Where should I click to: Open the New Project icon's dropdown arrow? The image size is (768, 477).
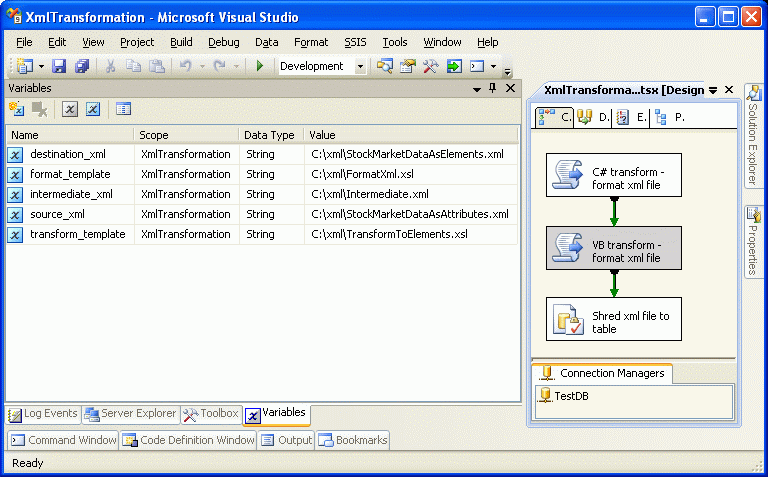coord(41,66)
